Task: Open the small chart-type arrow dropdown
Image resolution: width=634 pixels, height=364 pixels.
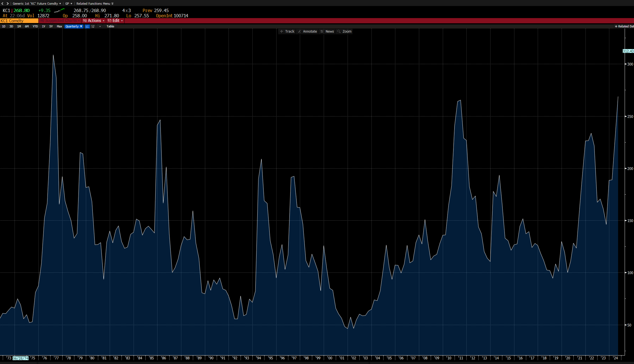Action: (x=100, y=26)
